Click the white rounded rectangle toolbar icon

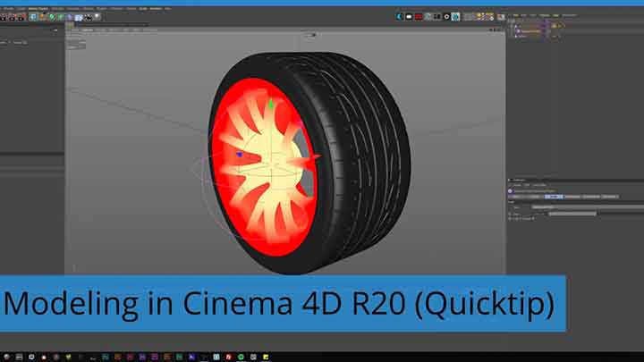[x=409, y=17]
